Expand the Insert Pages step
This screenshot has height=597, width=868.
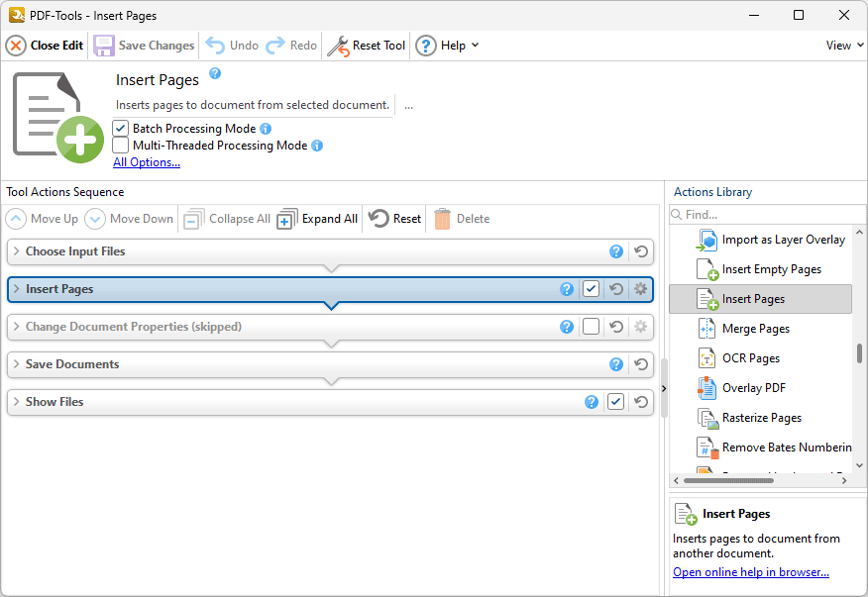[x=16, y=289]
